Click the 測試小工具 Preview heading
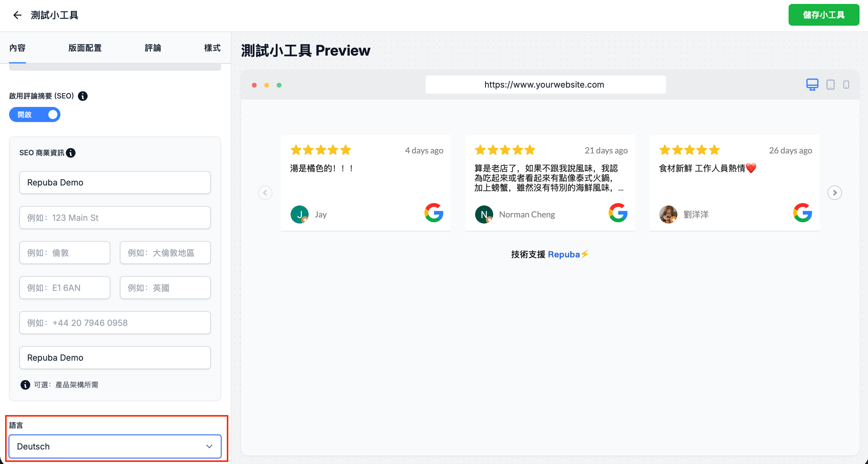This screenshot has width=868, height=464. (306, 50)
